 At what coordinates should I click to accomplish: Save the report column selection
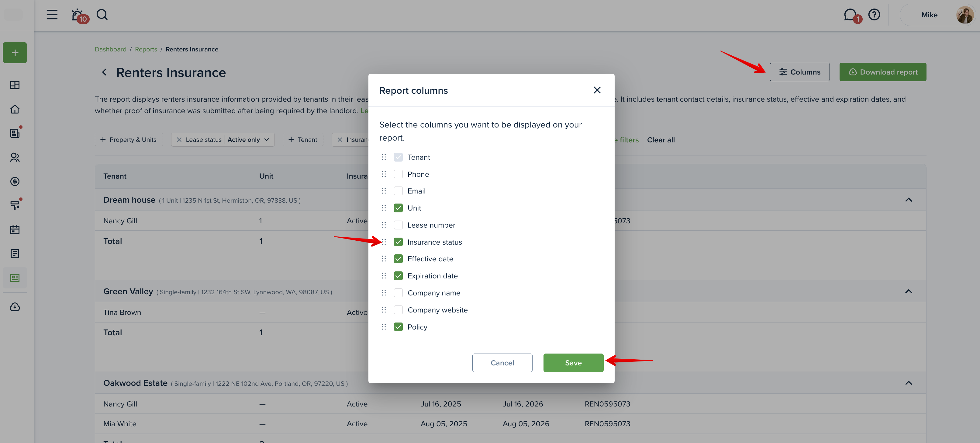click(x=573, y=363)
